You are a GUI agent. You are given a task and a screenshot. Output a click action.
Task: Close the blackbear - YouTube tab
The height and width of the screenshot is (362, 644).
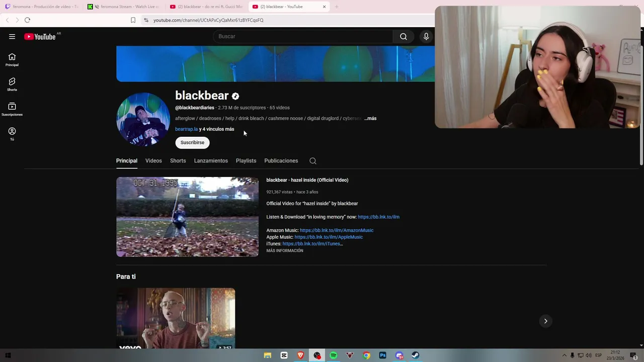tap(324, 7)
